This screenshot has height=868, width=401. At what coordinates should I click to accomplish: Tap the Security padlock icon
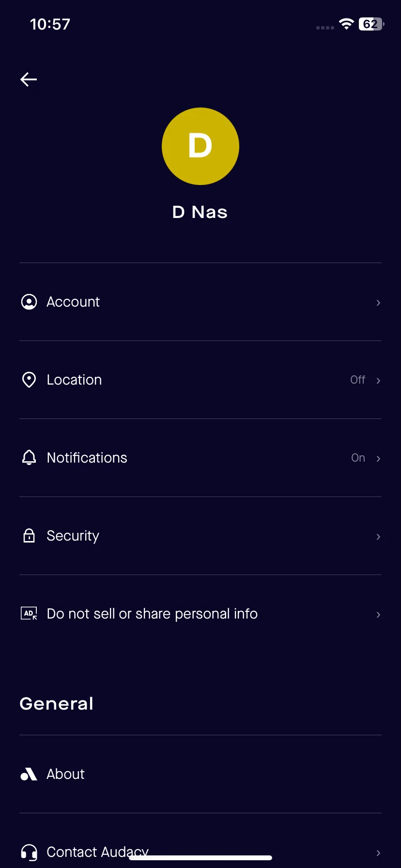pos(29,535)
